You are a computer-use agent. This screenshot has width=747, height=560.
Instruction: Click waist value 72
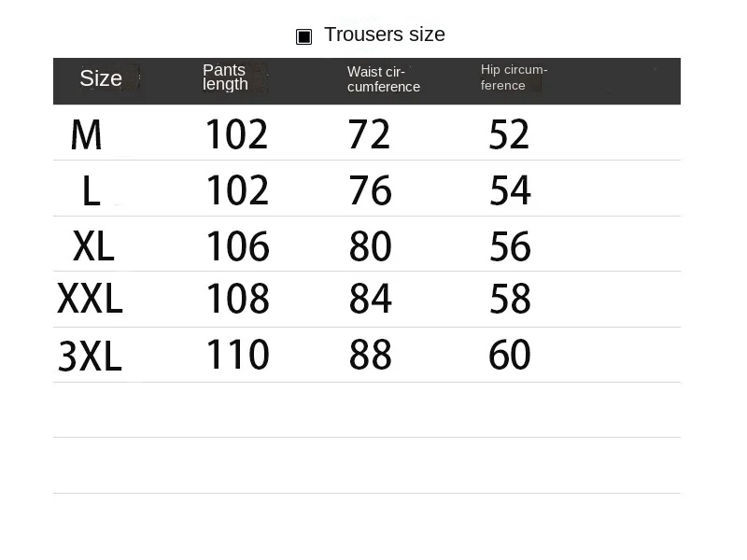click(369, 134)
